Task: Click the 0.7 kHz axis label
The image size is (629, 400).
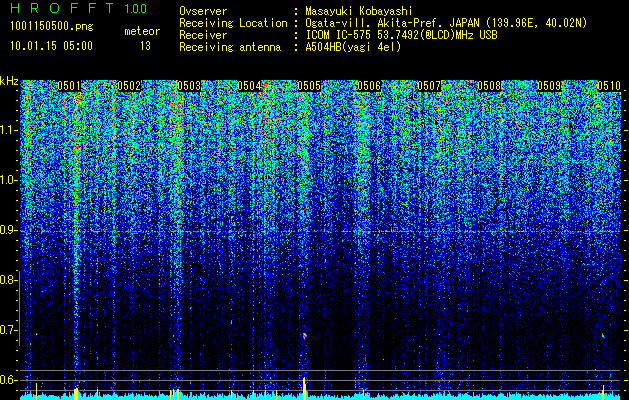Action: 8,330
